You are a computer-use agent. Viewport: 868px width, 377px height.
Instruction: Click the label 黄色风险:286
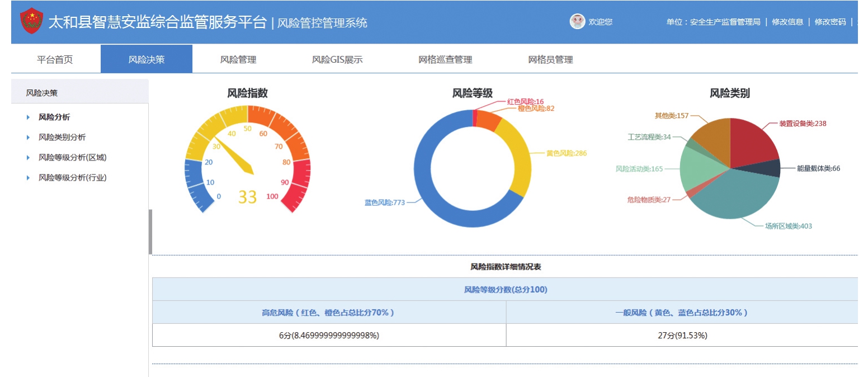coord(567,153)
